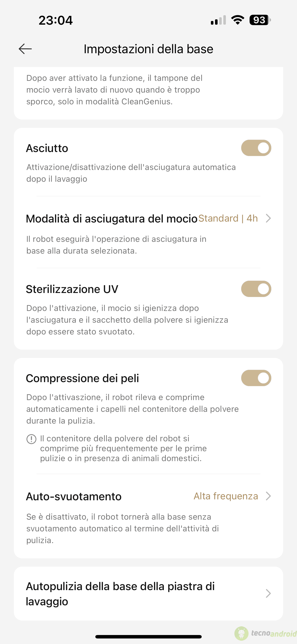Tap the clock showing 23:04
Viewport: 297px width, 644px height.
[x=55, y=20]
